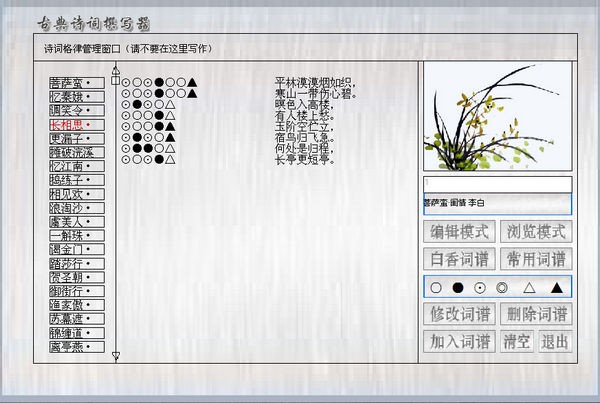This screenshot has height=403, width=600.
Task: Open the 白香词谱 collection
Action: tap(459, 259)
